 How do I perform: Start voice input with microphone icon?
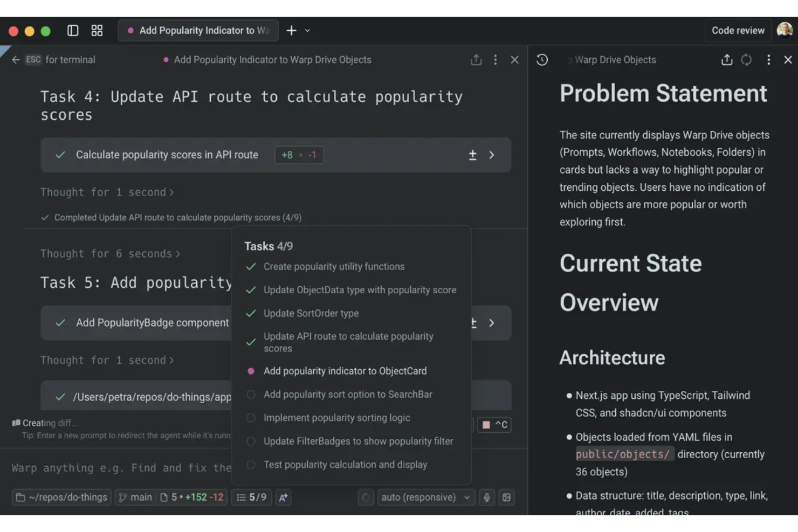click(487, 498)
